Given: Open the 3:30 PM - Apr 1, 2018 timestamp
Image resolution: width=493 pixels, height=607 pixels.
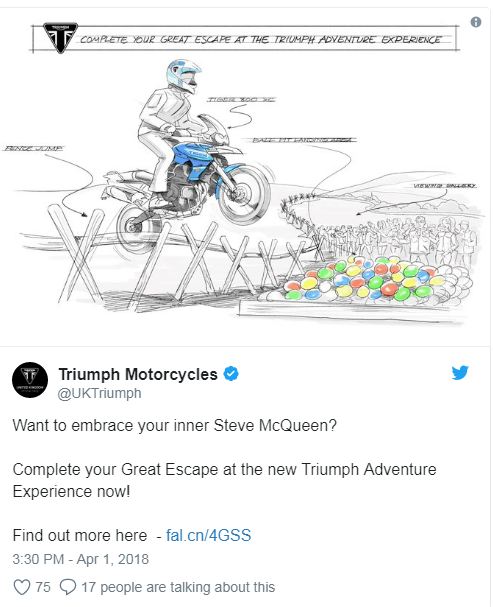Looking at the screenshot, I should click(x=80, y=559).
